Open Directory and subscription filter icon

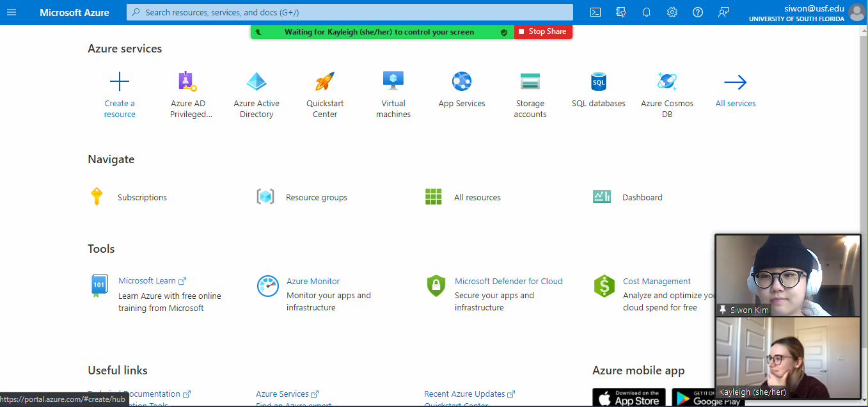tap(620, 12)
